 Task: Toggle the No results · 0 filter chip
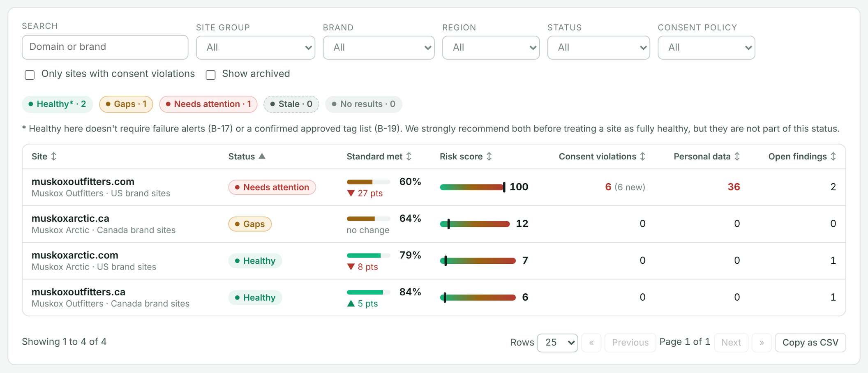pyautogui.click(x=364, y=104)
